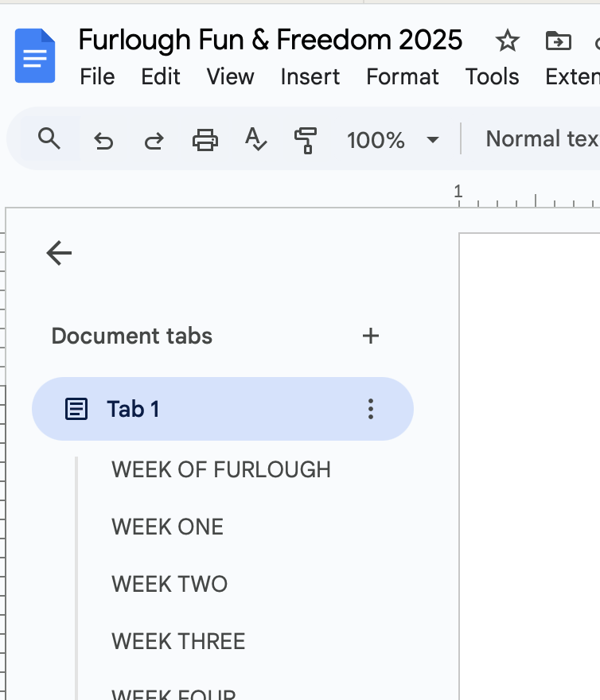Activate the Paint format roller

306,140
